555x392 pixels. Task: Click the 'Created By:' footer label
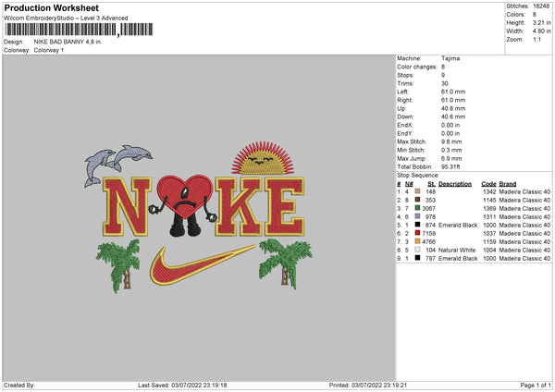19,385
